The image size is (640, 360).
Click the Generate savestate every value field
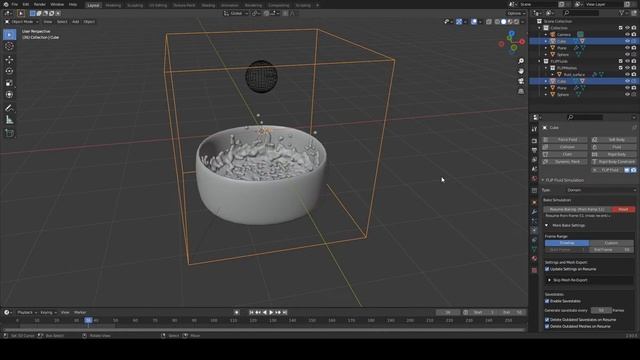pyautogui.click(x=601, y=310)
